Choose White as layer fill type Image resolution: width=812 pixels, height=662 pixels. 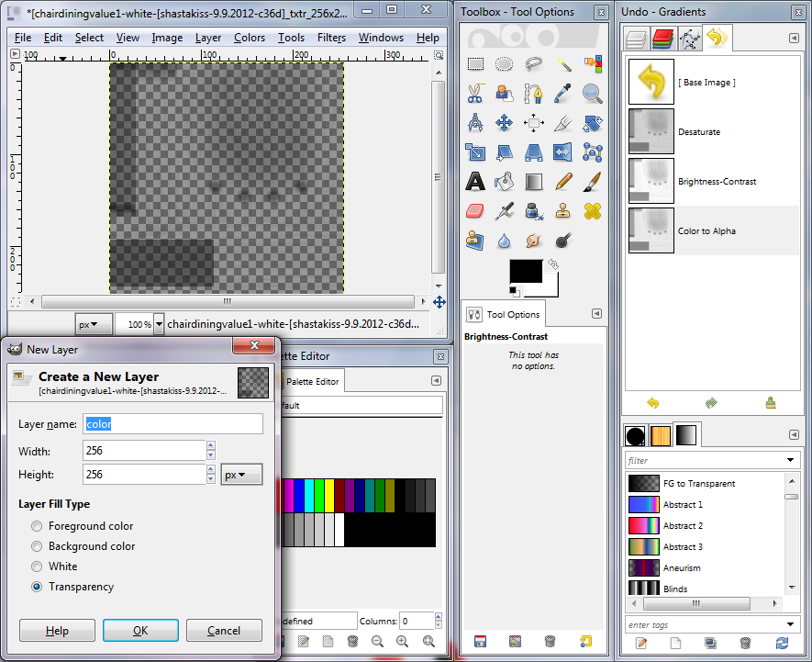pos(36,565)
